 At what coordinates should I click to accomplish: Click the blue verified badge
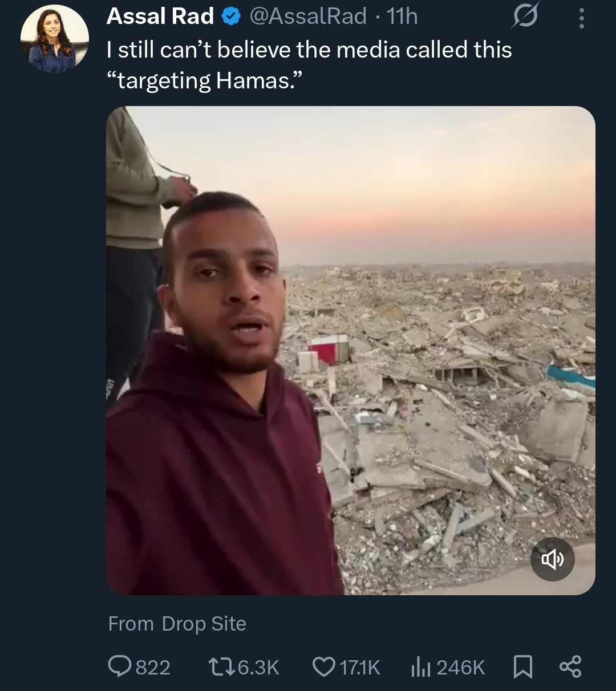click(230, 17)
